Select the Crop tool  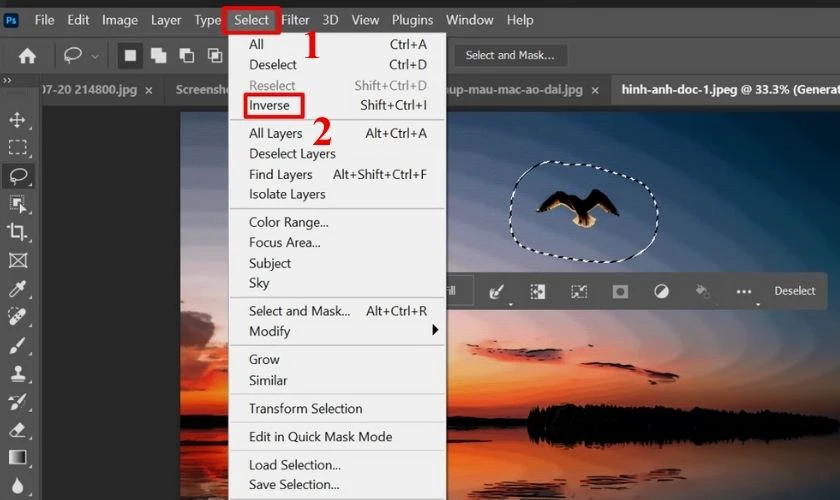pyautogui.click(x=17, y=232)
